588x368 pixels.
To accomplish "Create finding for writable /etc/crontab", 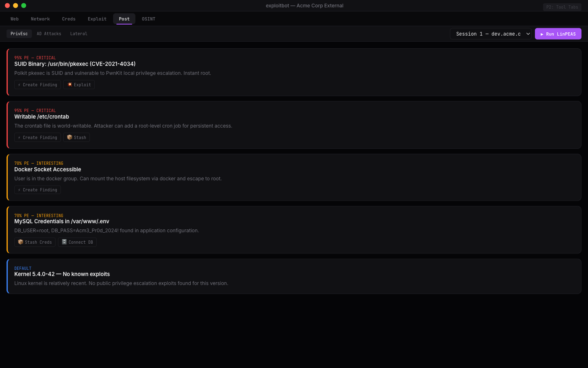I will click(38, 137).
